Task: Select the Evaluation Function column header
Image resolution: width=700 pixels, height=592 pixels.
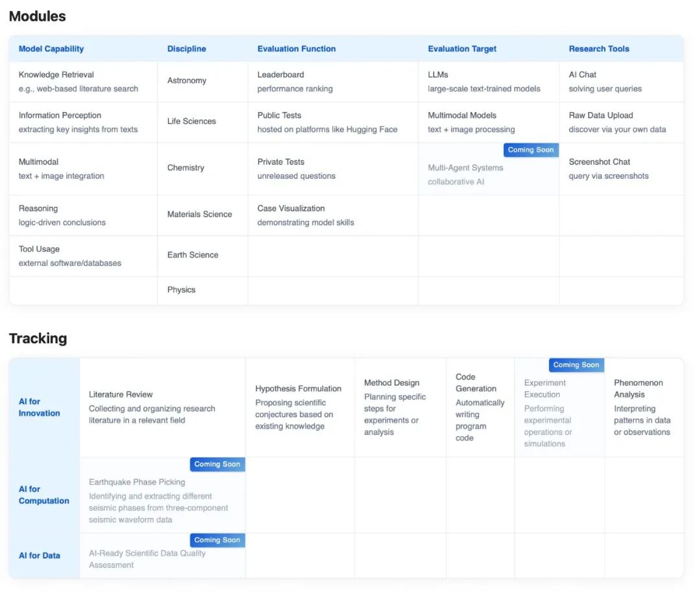Action: pos(296,49)
